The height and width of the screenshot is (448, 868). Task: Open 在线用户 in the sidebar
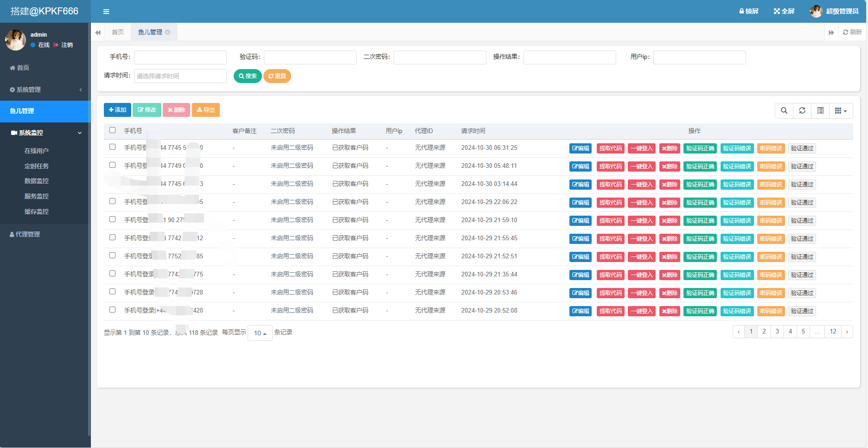click(x=37, y=151)
